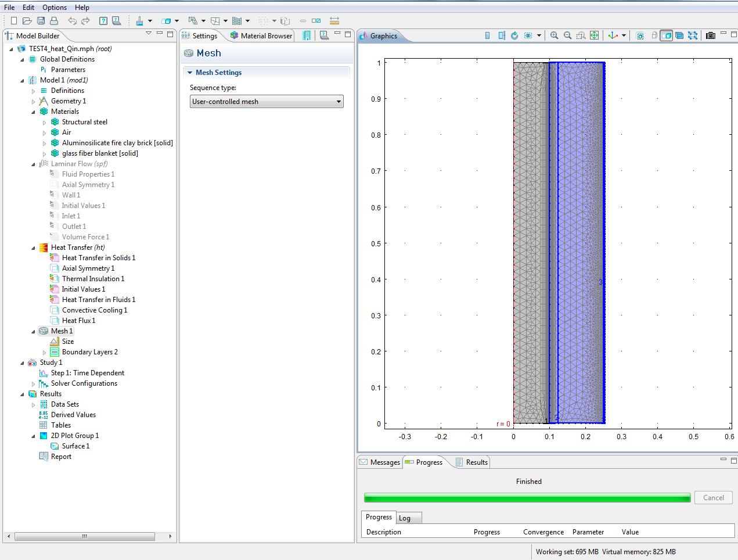
Task: Click the Undo arrow icon
Action: click(x=72, y=21)
